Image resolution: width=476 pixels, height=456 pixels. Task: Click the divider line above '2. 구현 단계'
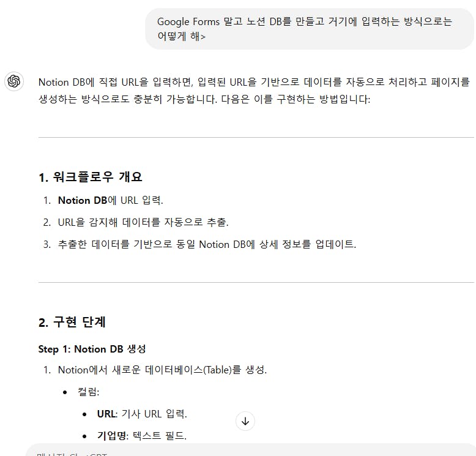pos(256,282)
